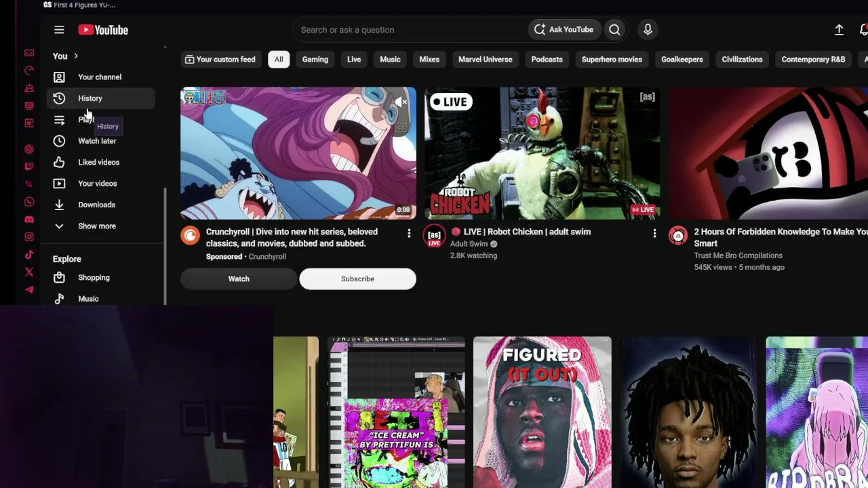Open Liked videos
Image resolution: width=868 pixels, height=488 pixels.
tap(100, 163)
